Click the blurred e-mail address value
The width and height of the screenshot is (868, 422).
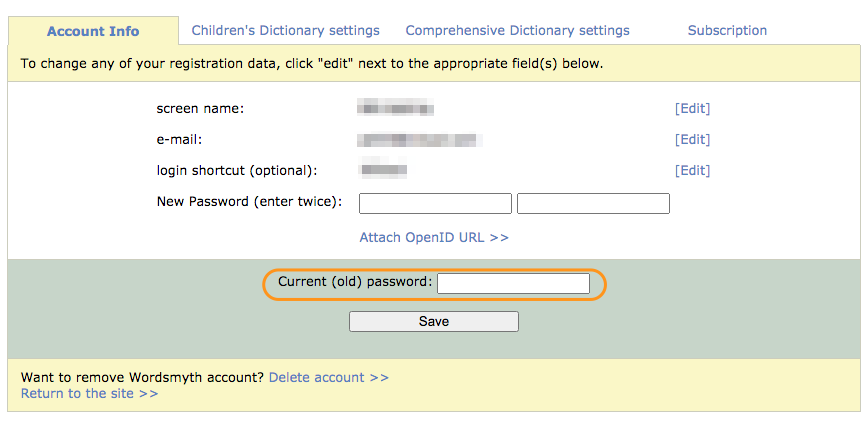(420, 140)
